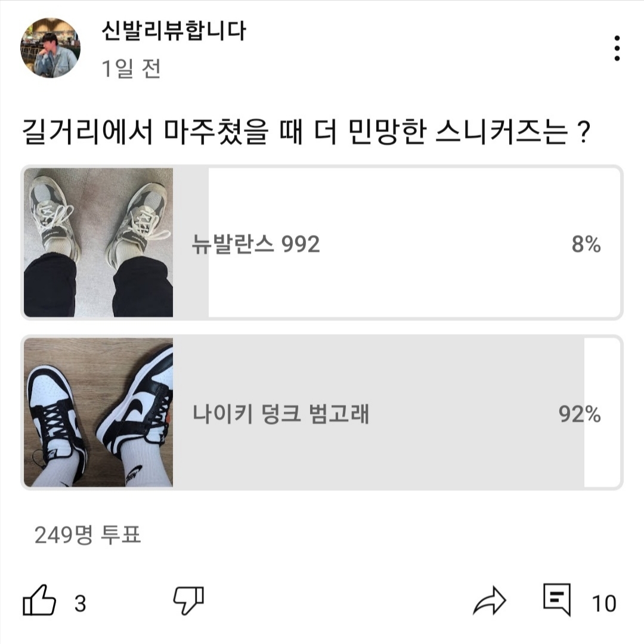The image size is (644, 644).
Task: Click the poll question text
Action: pos(306,131)
